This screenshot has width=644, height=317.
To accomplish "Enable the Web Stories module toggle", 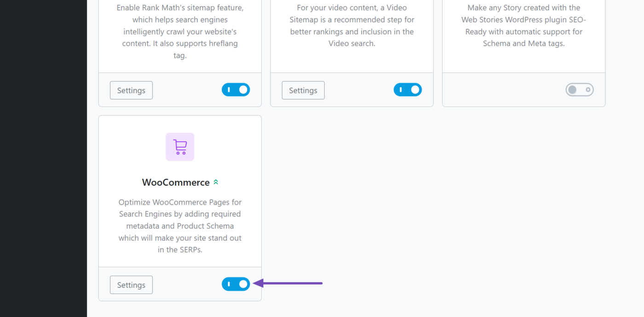I will tap(579, 89).
